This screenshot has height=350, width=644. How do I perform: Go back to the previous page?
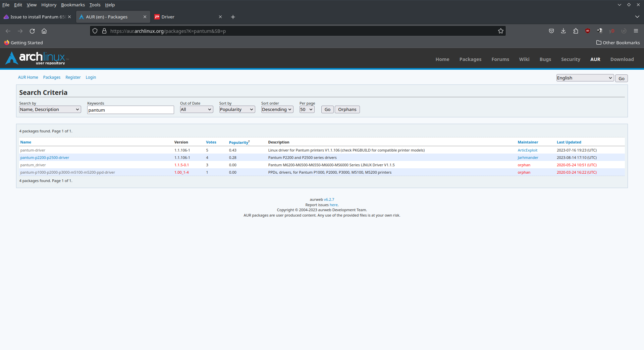(8, 31)
